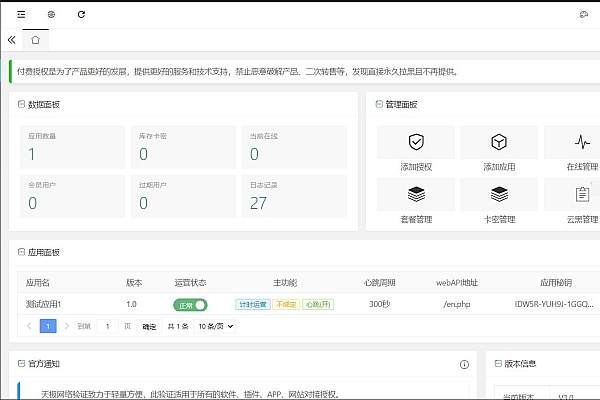600x400 pixels.
Task: Toggle the sidebar menu collapse icon
Action: 21,15
